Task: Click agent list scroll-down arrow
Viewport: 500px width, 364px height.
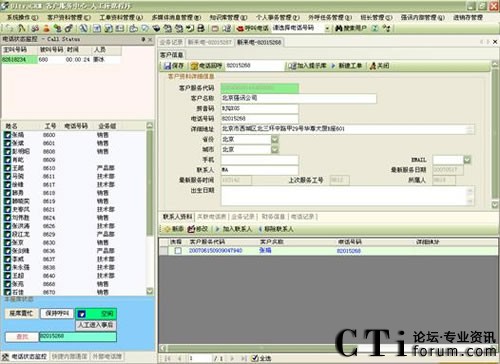Action: 150,291
